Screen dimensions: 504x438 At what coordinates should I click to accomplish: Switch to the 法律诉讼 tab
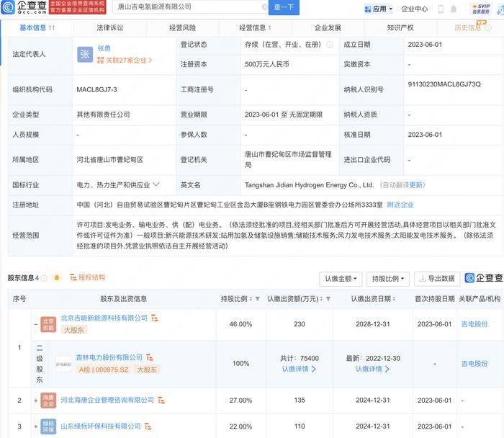(110, 28)
